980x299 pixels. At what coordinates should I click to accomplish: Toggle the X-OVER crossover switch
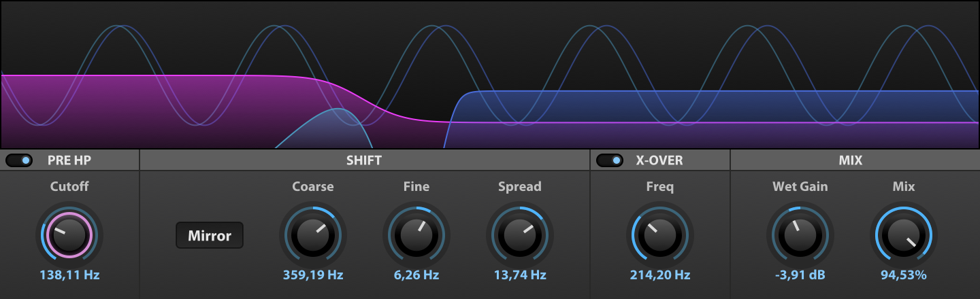pos(610,160)
